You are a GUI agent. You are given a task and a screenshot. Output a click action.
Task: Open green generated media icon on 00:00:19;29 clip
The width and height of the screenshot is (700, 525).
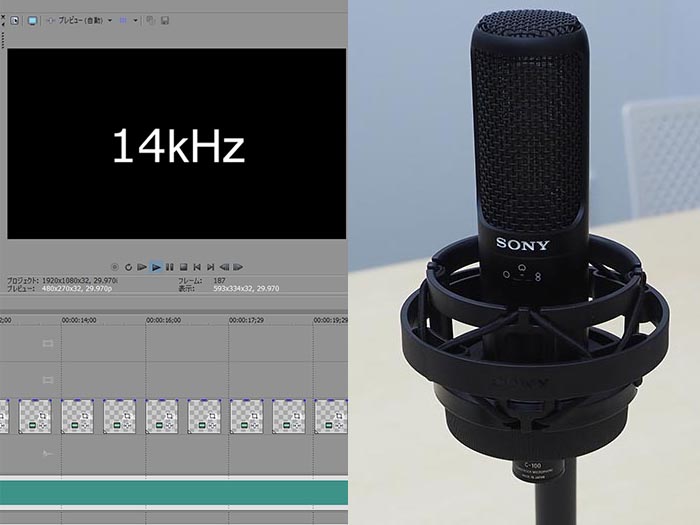point(329,425)
